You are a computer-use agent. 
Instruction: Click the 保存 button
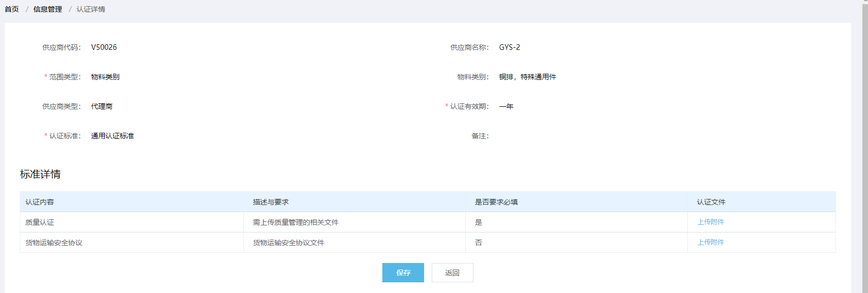[403, 273]
